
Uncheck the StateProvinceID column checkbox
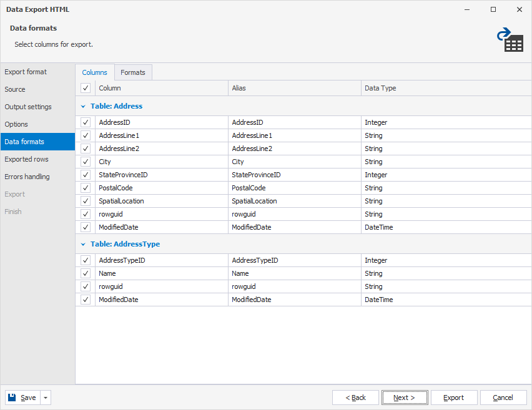point(86,175)
